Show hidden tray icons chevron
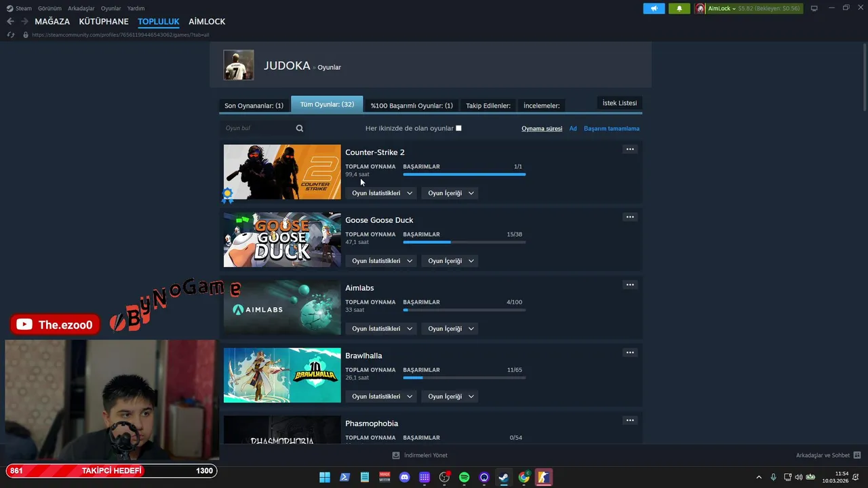This screenshot has height=488, width=868. (x=759, y=477)
